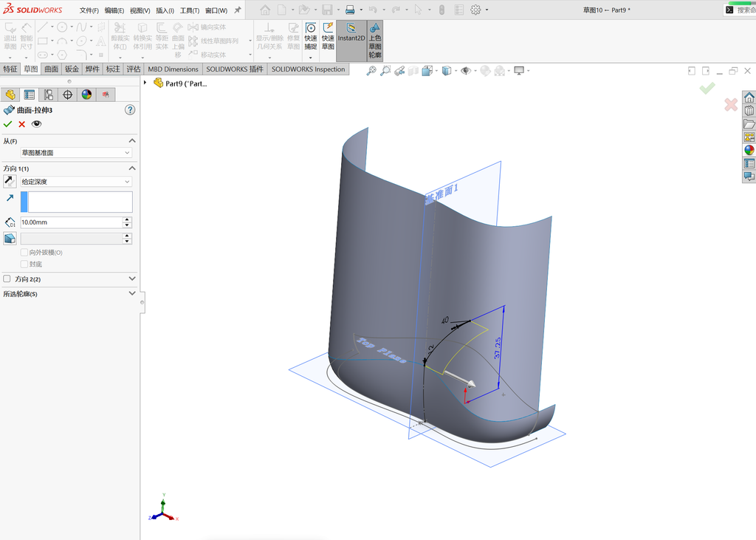Expand the Part9 flyout tree arrow
This screenshot has height=540, width=756.
pyautogui.click(x=145, y=83)
